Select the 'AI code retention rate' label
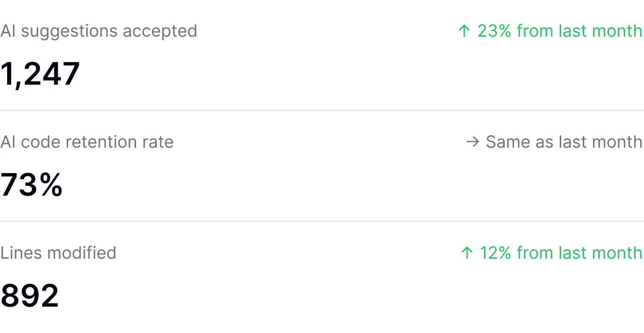The height and width of the screenshot is (333, 644). coord(87,142)
